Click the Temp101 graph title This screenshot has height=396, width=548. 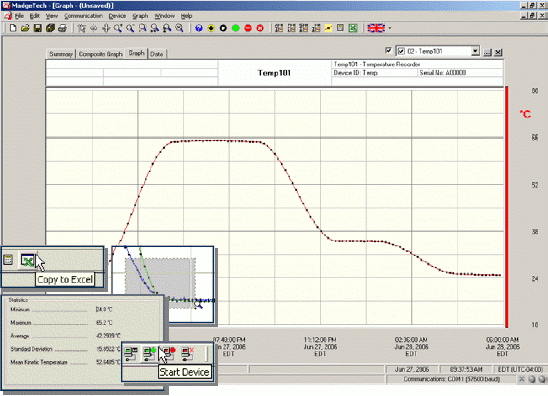coord(274,73)
